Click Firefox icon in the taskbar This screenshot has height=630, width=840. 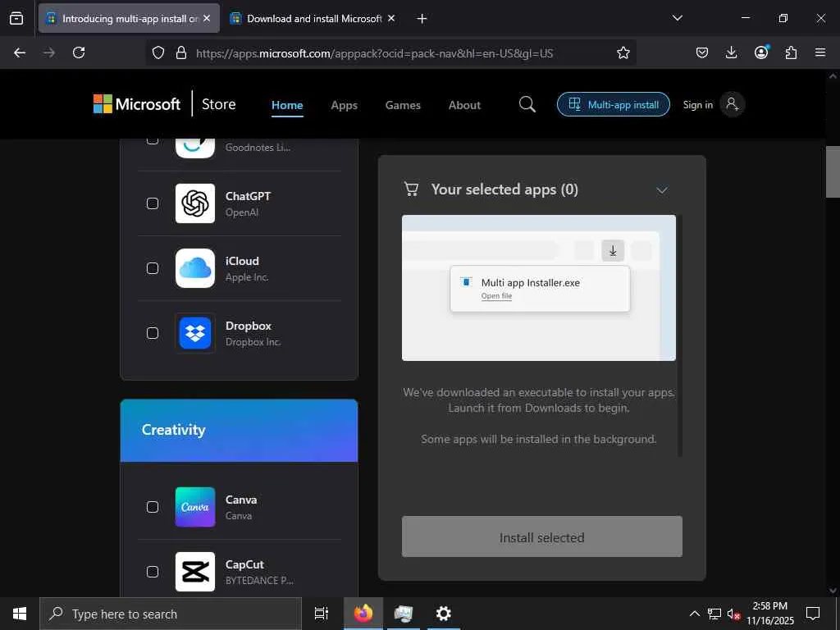(363, 614)
